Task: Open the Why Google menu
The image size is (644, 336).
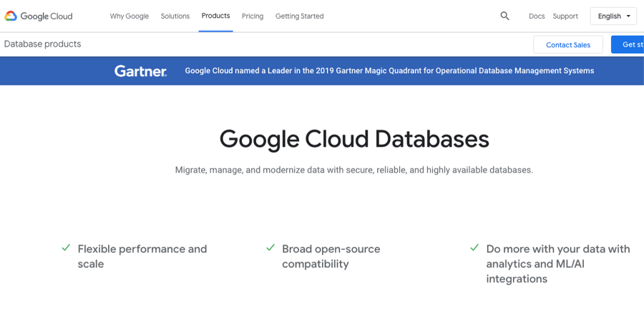Action: 130,16
